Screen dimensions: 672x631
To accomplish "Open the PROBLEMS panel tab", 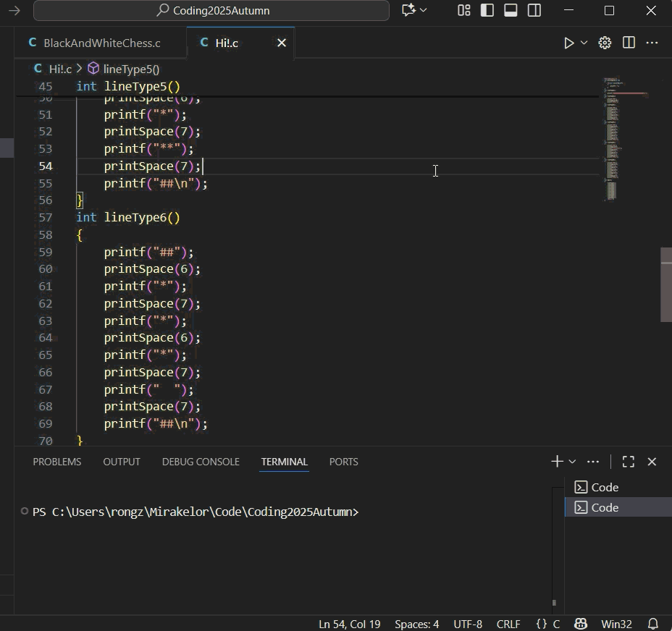I will 56,462.
